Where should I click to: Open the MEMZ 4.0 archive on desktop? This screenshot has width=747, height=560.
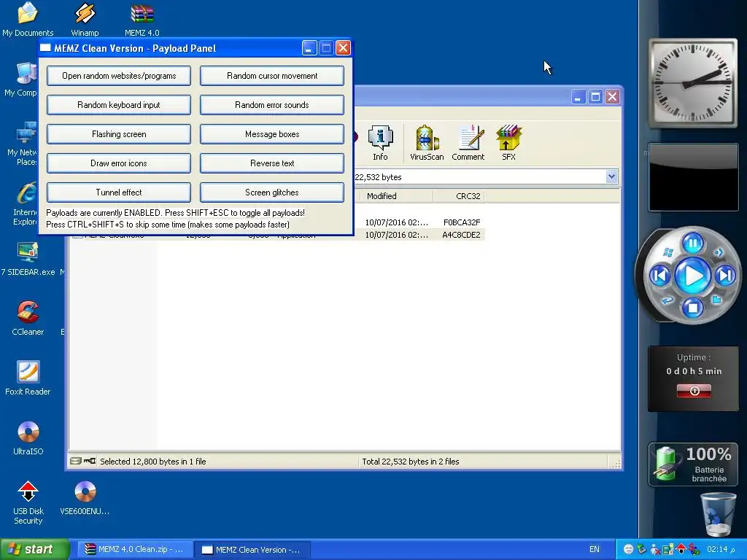[x=142, y=19]
